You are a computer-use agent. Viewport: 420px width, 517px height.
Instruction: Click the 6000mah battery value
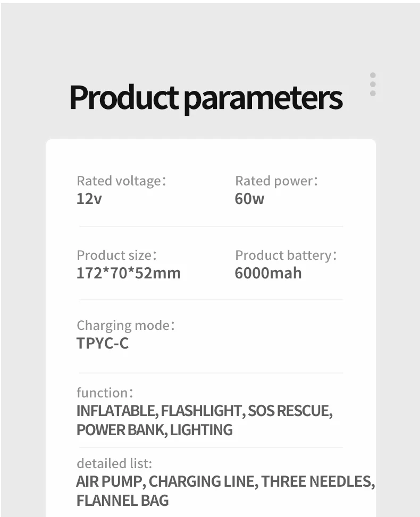(x=268, y=273)
